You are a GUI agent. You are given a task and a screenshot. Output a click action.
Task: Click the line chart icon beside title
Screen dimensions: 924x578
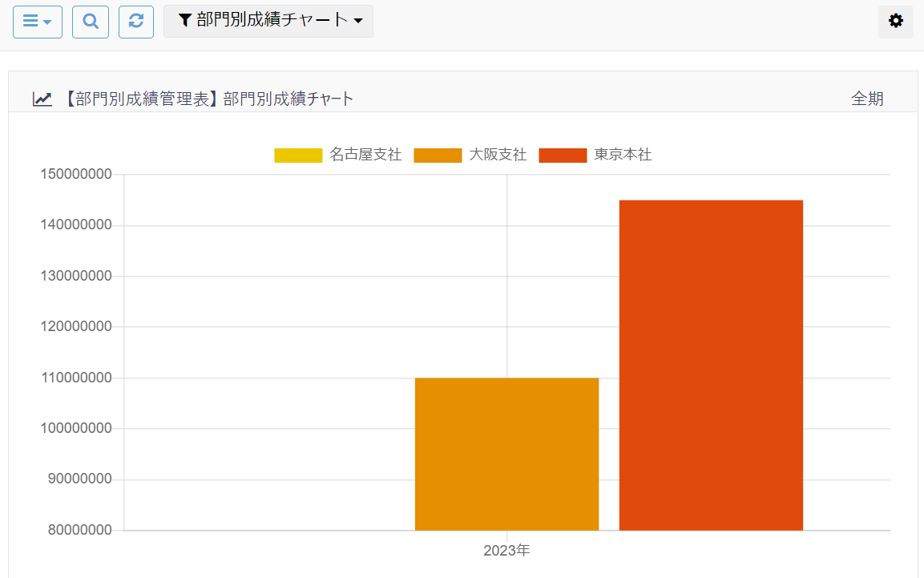[42, 99]
